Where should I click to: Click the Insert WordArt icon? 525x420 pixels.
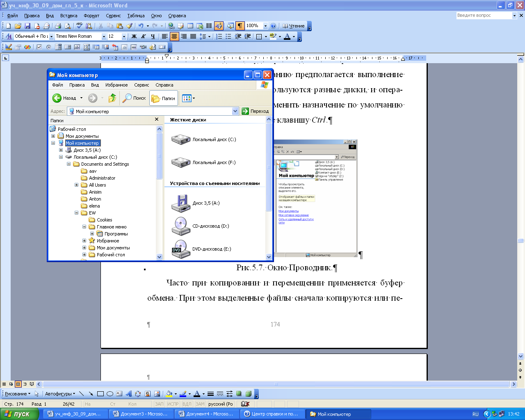129,394
